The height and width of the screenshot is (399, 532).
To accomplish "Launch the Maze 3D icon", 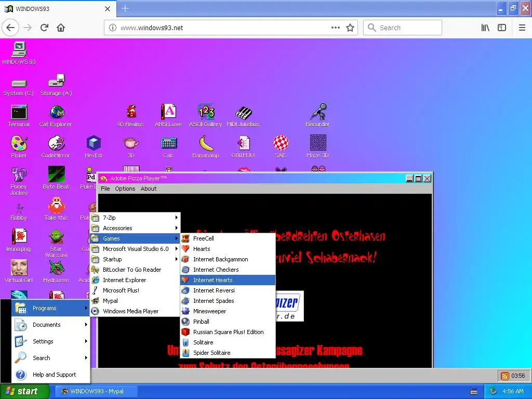I will coord(317,147).
